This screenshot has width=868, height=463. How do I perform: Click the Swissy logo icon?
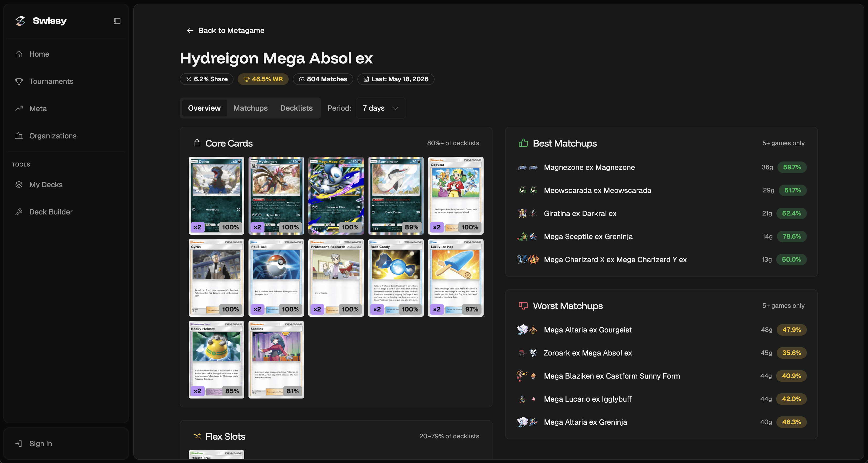[20, 21]
